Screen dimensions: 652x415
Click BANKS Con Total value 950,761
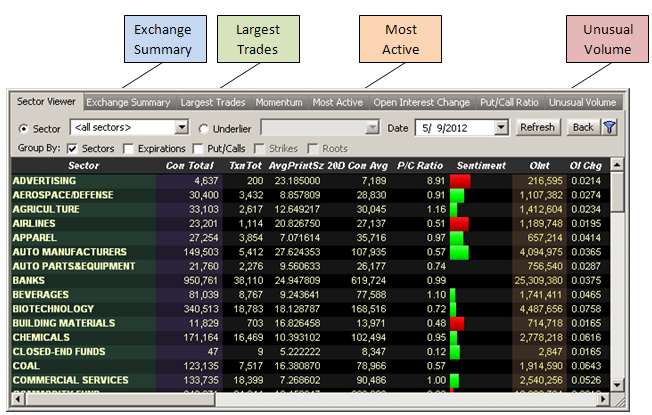pyautogui.click(x=201, y=281)
